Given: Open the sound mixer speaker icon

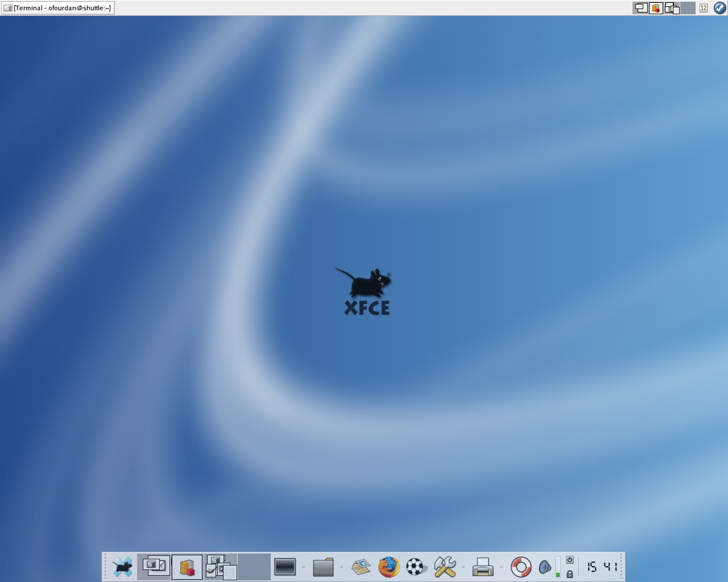Looking at the screenshot, I should (x=545, y=567).
